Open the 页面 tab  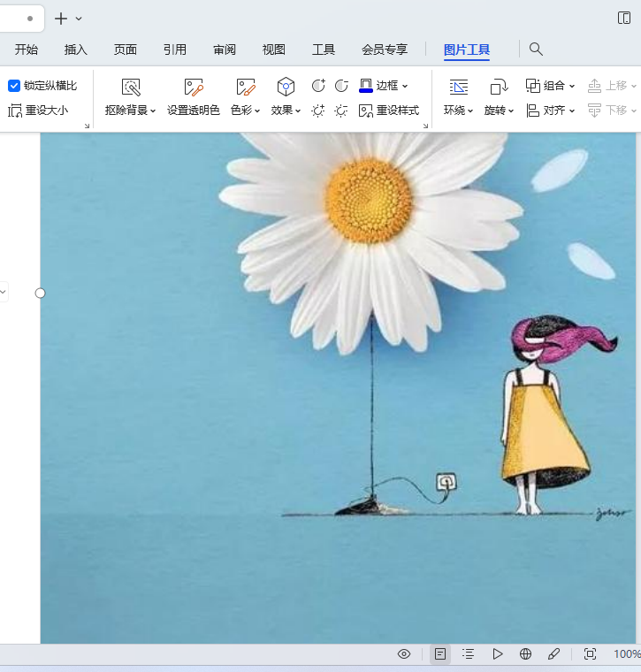126,50
